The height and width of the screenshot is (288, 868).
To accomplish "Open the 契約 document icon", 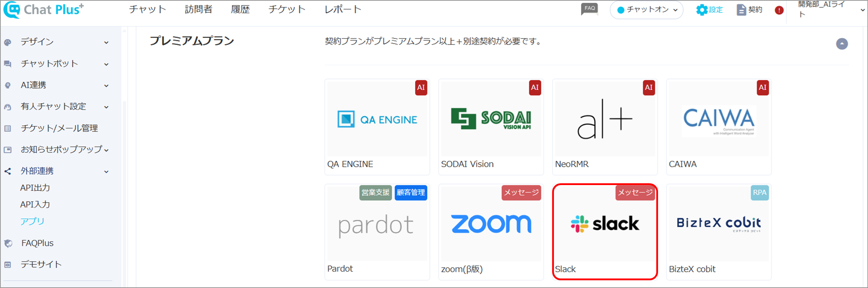I will [x=741, y=10].
